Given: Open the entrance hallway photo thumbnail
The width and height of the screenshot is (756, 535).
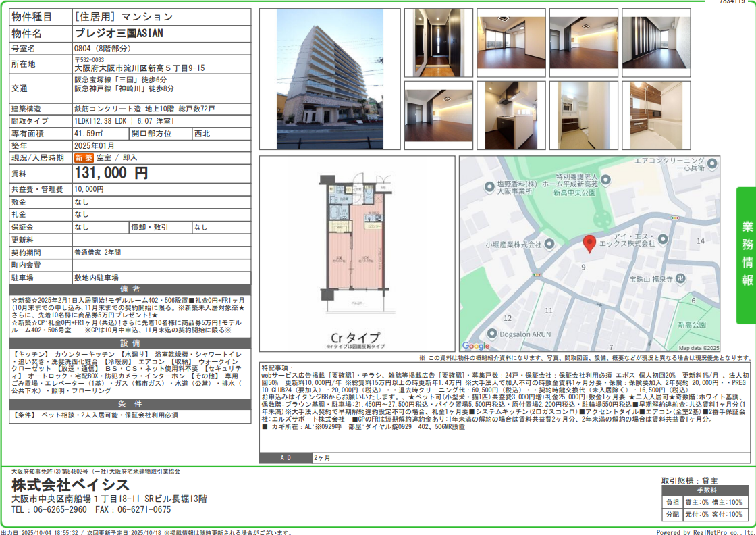Looking at the screenshot, I should [429, 43].
